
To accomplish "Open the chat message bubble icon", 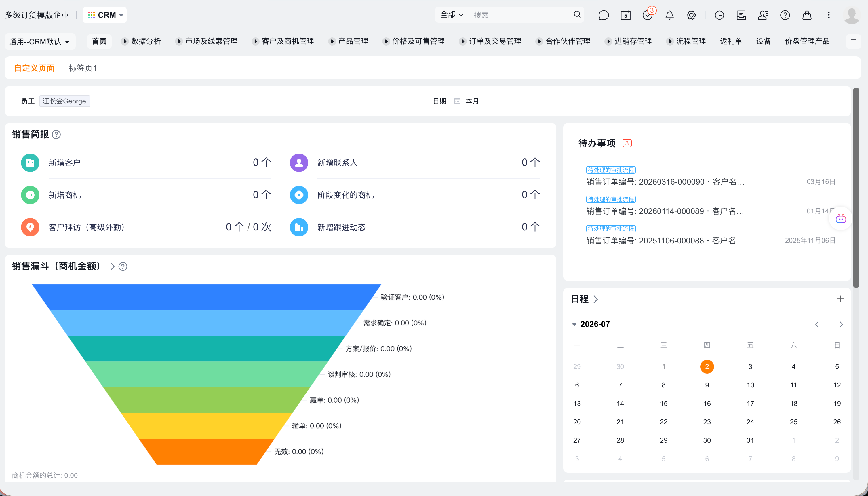I will [604, 15].
